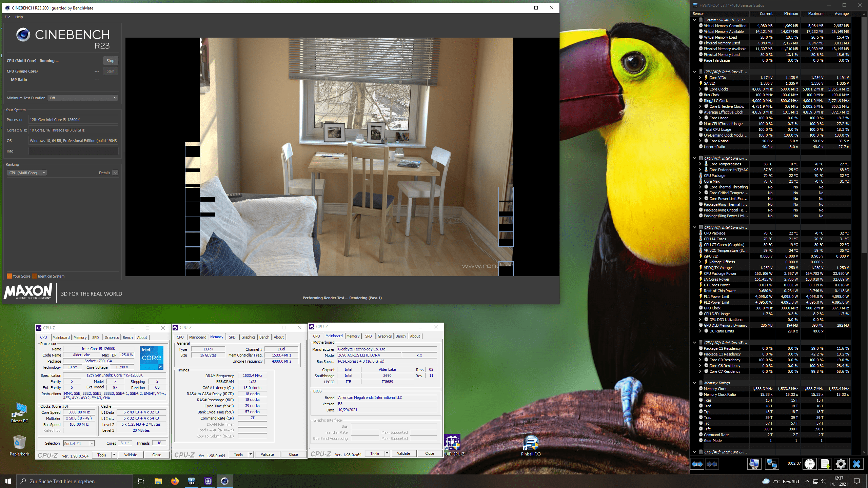Switch to Cinebench taskbar icon
The width and height of the screenshot is (868, 488).
[x=224, y=481]
